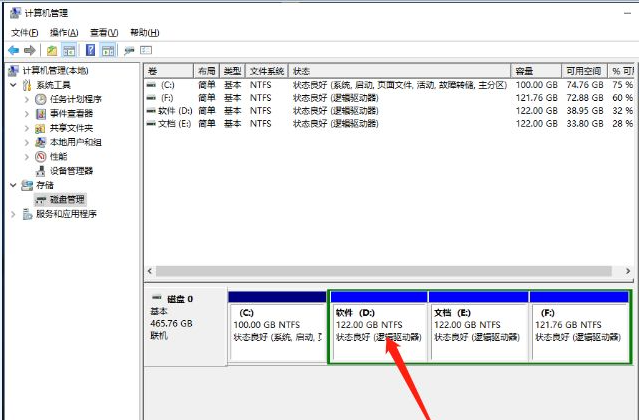Open the 帮助(H) menu
639x420 pixels.
(144, 33)
